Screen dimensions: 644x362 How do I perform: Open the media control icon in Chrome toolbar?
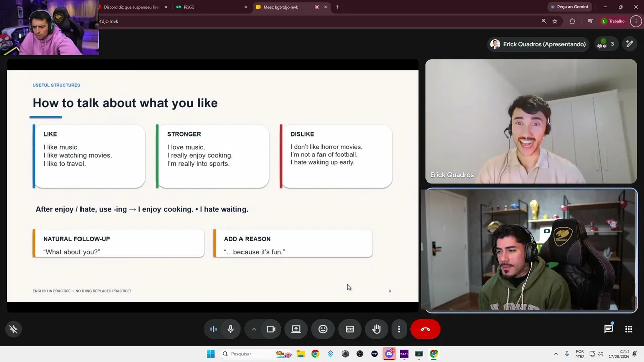(590, 21)
